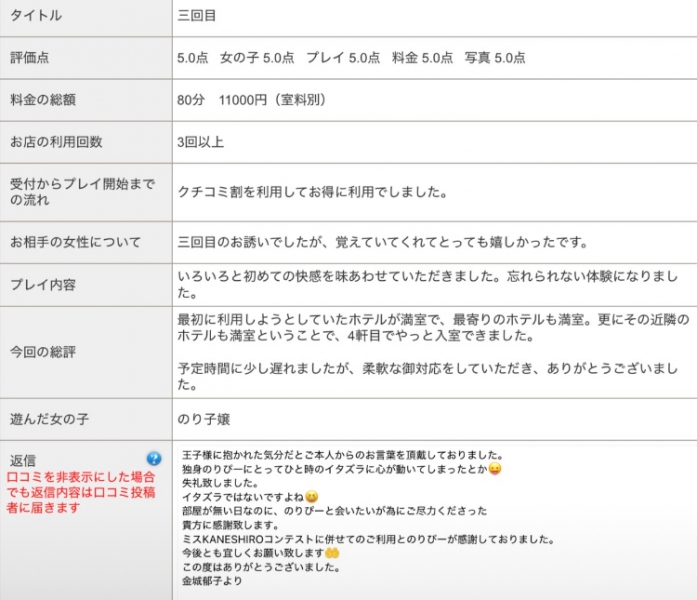The height and width of the screenshot is (600, 697).
Task: Click inside the reply text box
Action: click(437, 522)
